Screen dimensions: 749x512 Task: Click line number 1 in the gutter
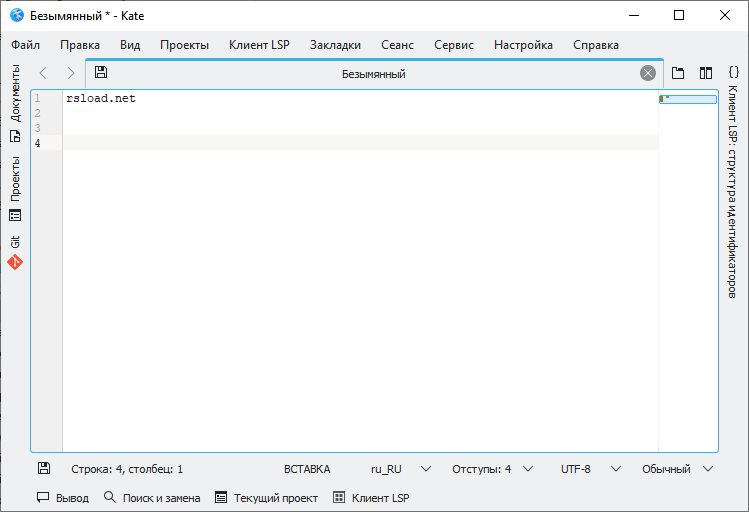(x=37, y=98)
